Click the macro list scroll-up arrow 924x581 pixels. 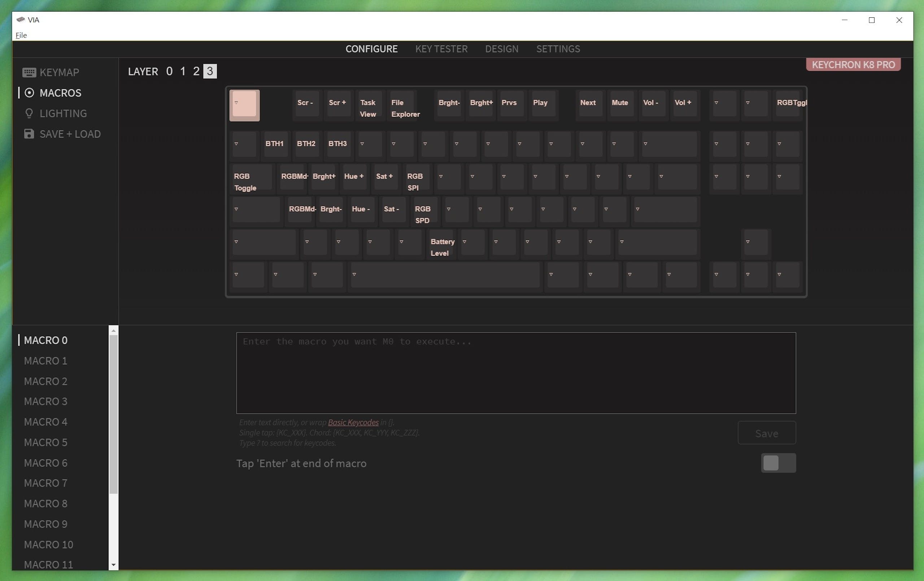click(114, 330)
